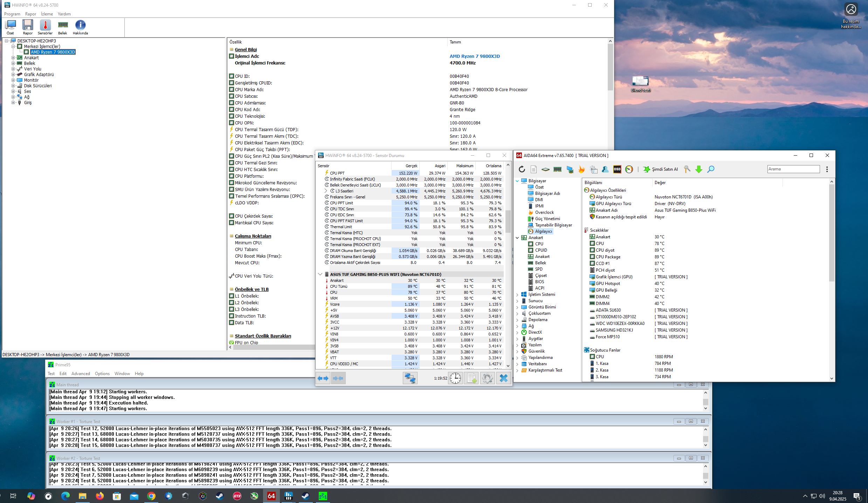
Task: Open the İzleme menu in HWiNFO
Action: pyautogui.click(x=47, y=14)
